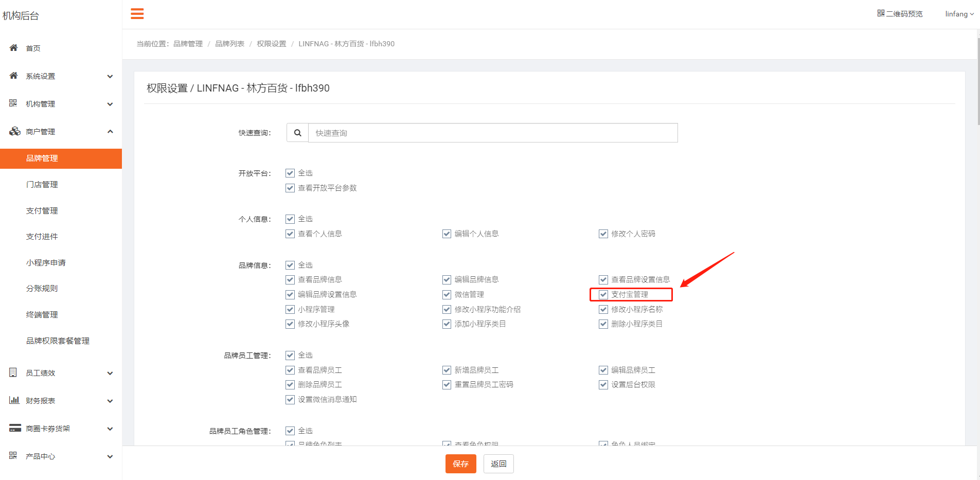Image resolution: width=980 pixels, height=480 pixels.
Task: Toggle 全选 checkbox for 品牌员工管理
Action: (290, 355)
